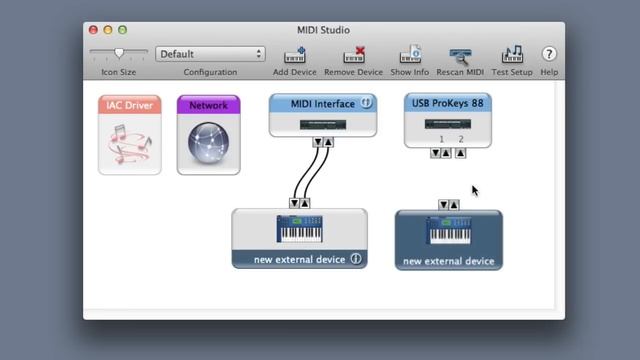The width and height of the screenshot is (640, 360).
Task: Minimize the MIDI Studio window
Action: 108,30
